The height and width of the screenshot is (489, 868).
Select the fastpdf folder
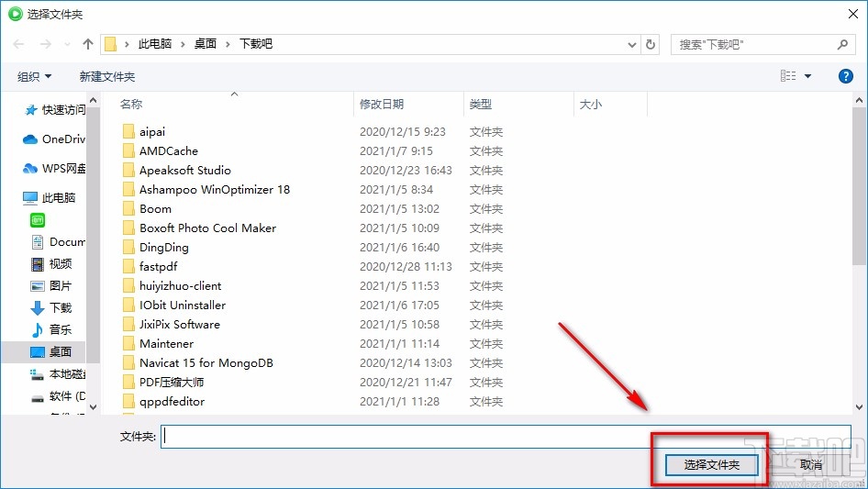159,267
